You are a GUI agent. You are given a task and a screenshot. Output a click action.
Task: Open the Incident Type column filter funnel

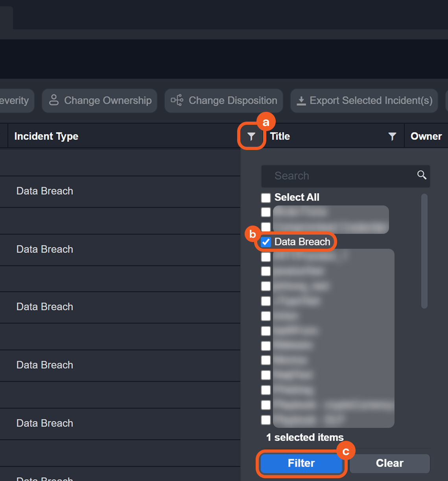tap(251, 137)
